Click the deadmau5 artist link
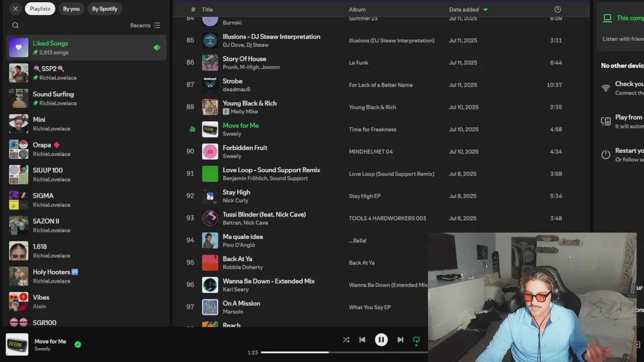The image size is (644, 362). pos(236,89)
